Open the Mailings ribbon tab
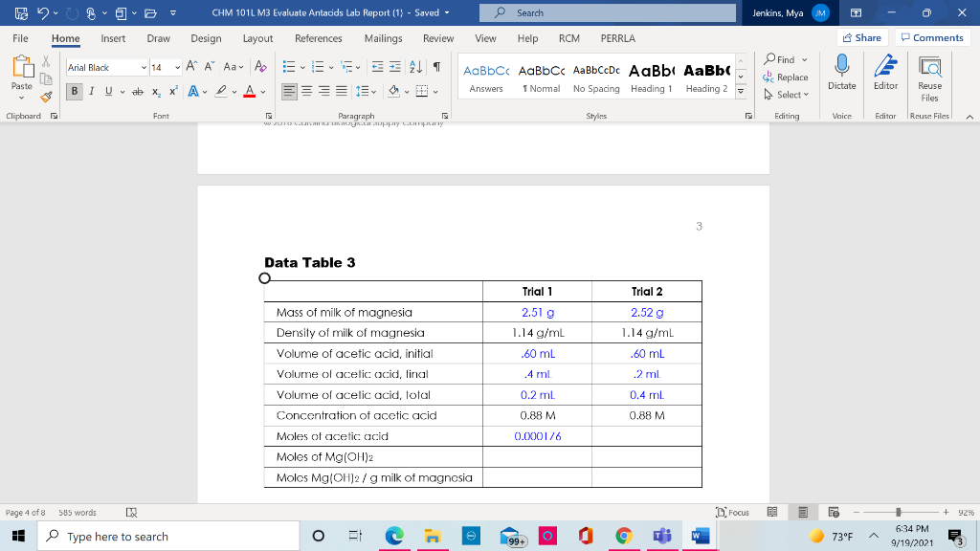The image size is (980, 551). pos(382,39)
